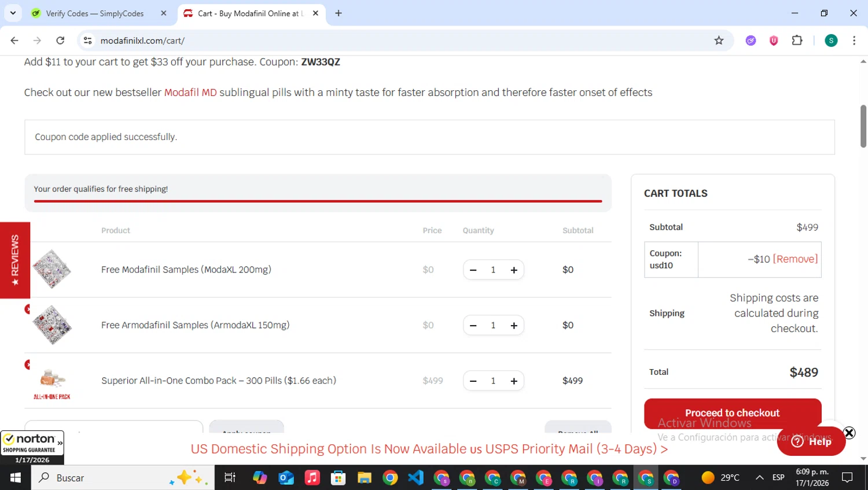Select the Cart - Buy Modafinil Online tab

[250, 13]
